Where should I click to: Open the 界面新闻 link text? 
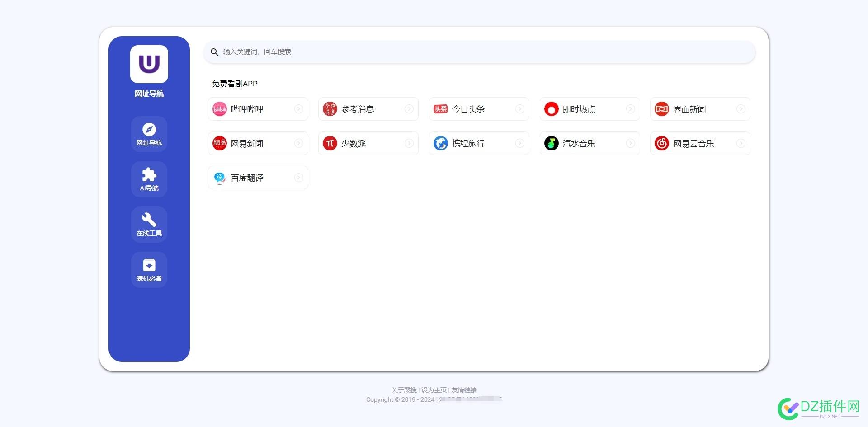689,109
